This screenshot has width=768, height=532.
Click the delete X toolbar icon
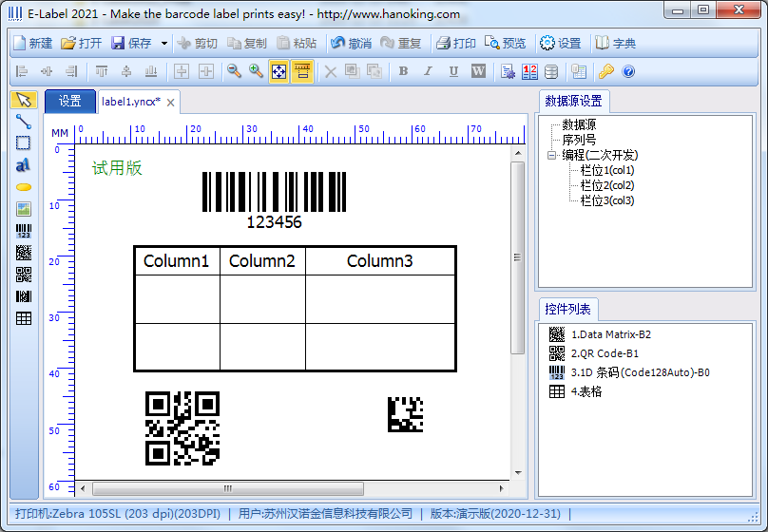(331, 72)
